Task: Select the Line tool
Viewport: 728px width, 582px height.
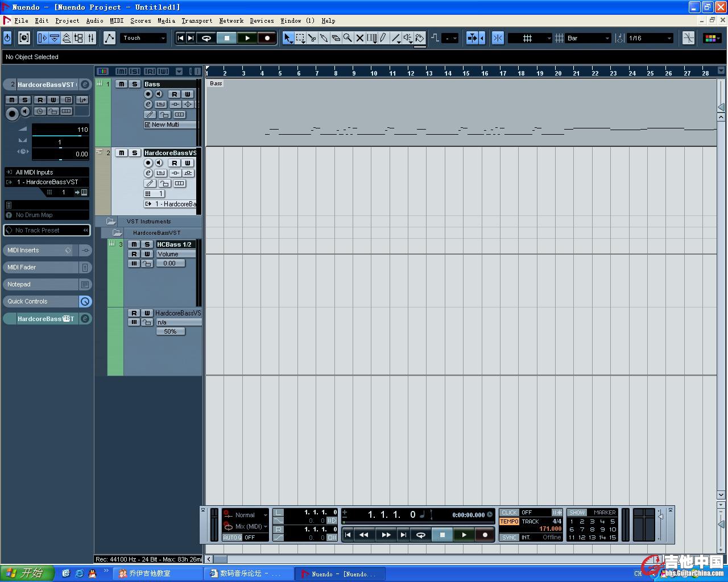Action: [396, 38]
